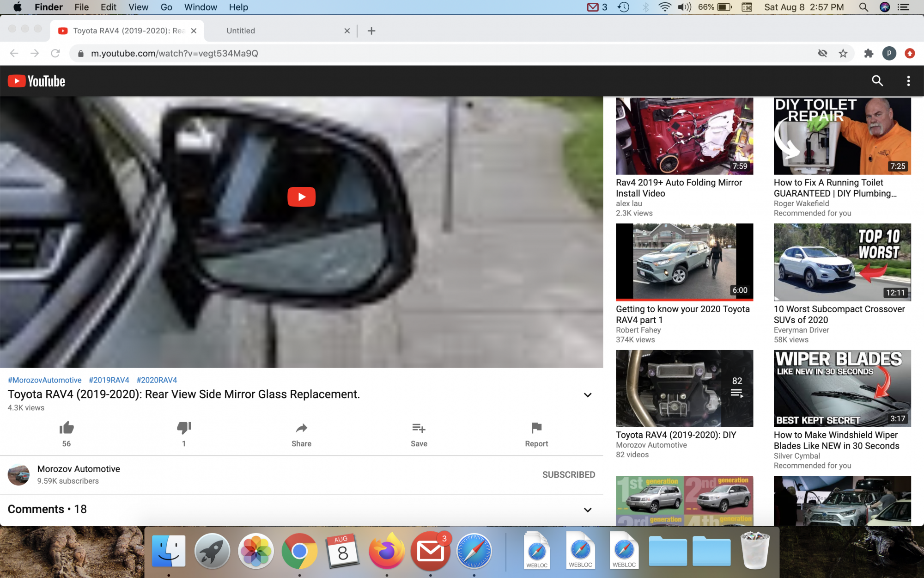This screenshot has height=578, width=924.
Task: Like the video with thumbs up
Action: coord(67,428)
